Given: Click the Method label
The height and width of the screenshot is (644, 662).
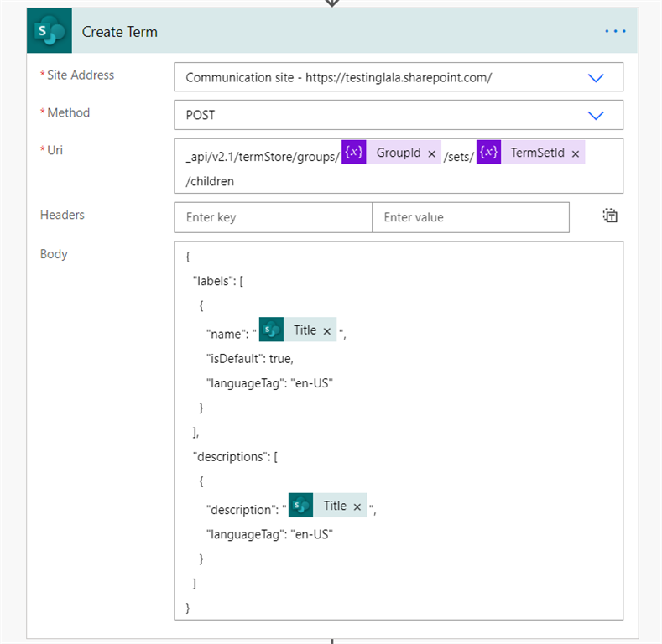Looking at the screenshot, I should 69,112.
